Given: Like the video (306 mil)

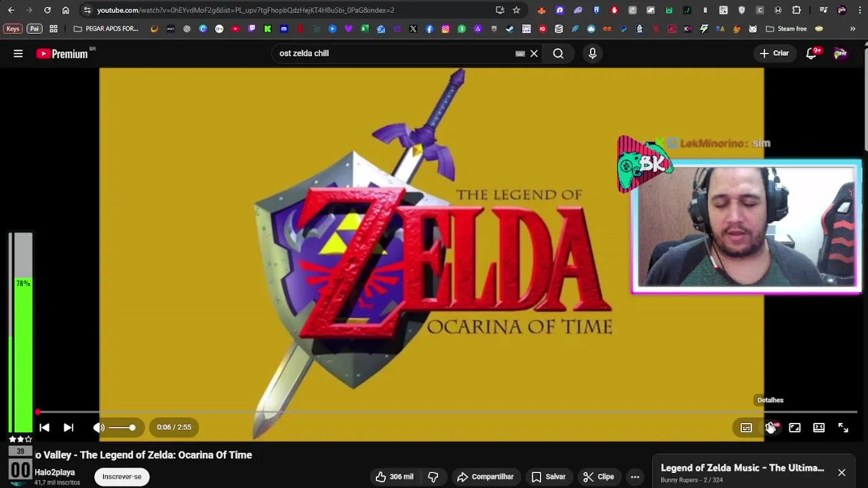Looking at the screenshot, I should click(x=394, y=476).
